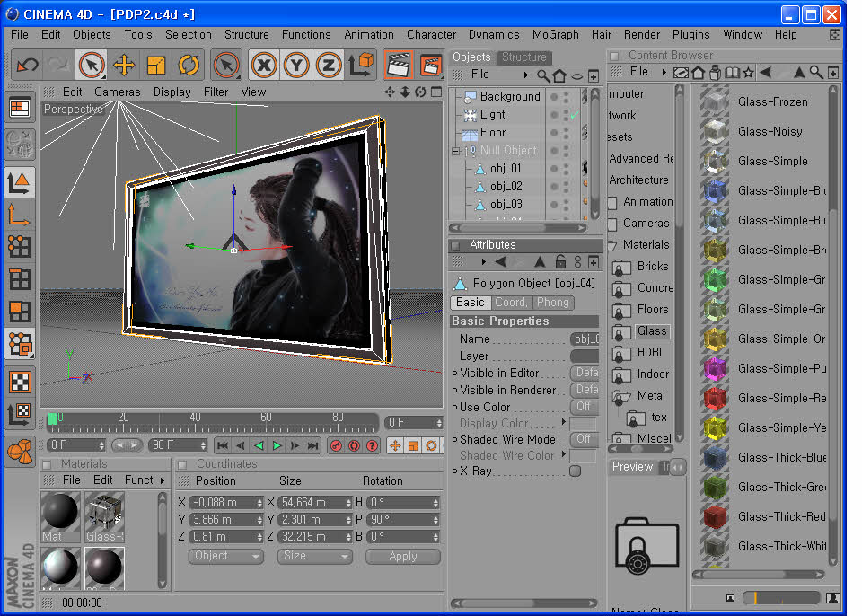Activate the Move tool

(124, 66)
